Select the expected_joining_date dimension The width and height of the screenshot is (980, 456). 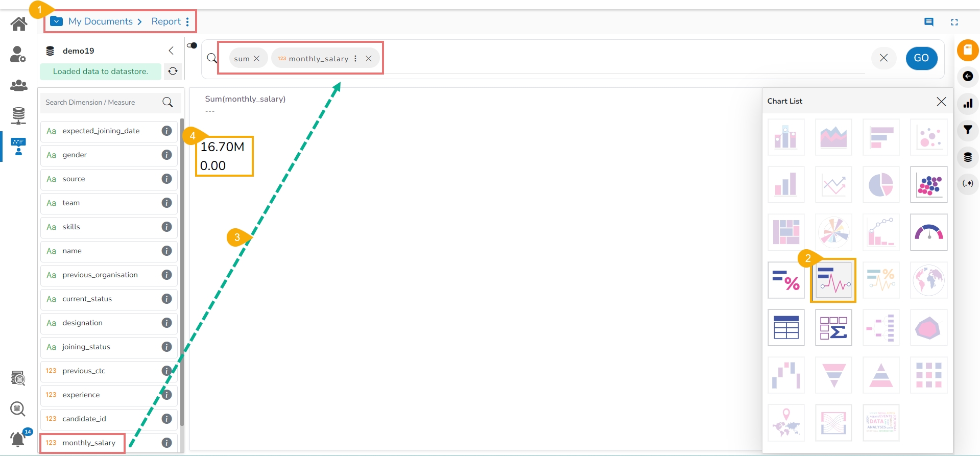click(x=109, y=131)
